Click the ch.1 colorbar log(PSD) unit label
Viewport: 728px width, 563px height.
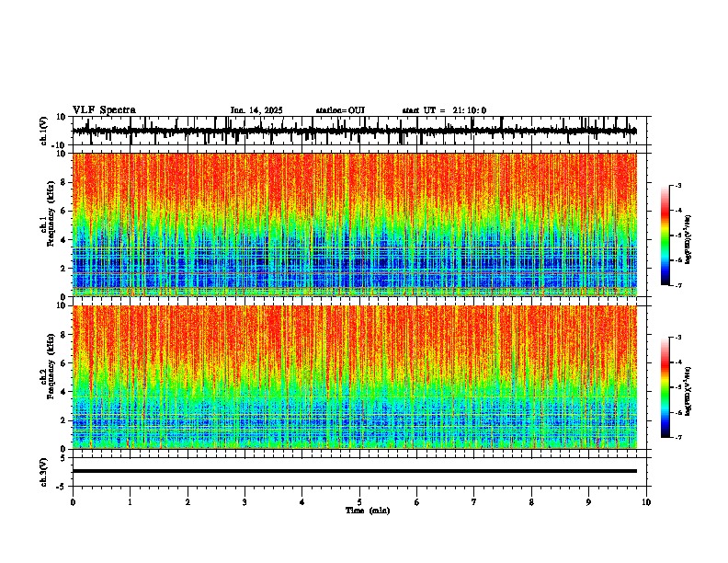pos(688,240)
